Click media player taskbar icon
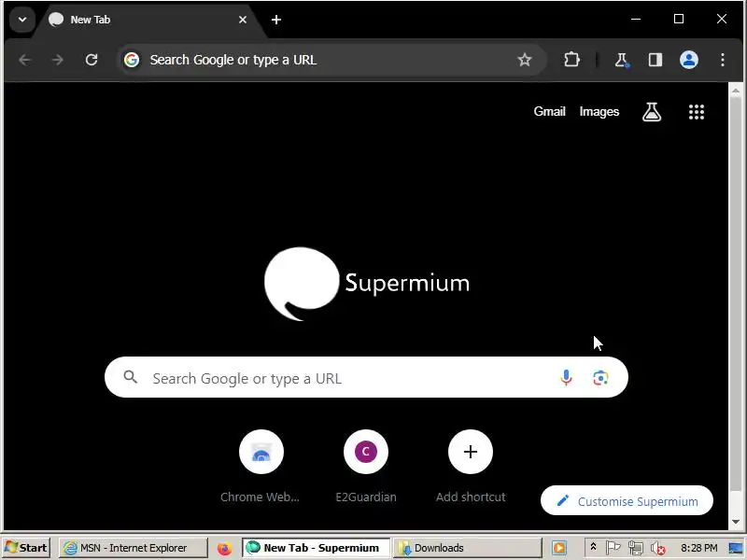The height and width of the screenshot is (560, 747). click(x=559, y=548)
